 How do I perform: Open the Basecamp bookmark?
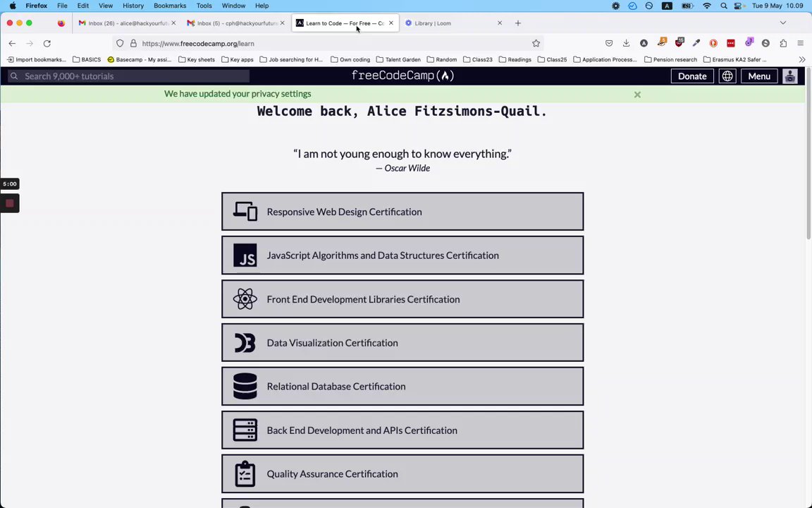[x=140, y=59]
